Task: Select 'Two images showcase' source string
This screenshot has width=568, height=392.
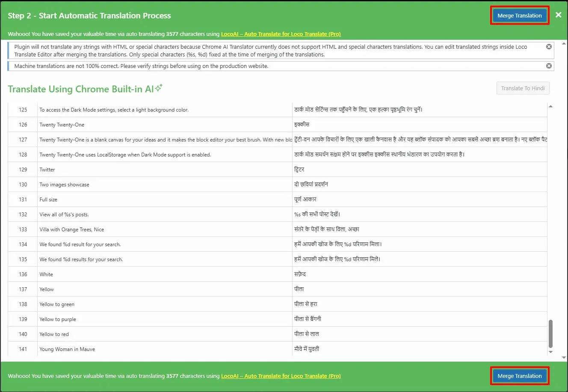Action: coord(64,185)
